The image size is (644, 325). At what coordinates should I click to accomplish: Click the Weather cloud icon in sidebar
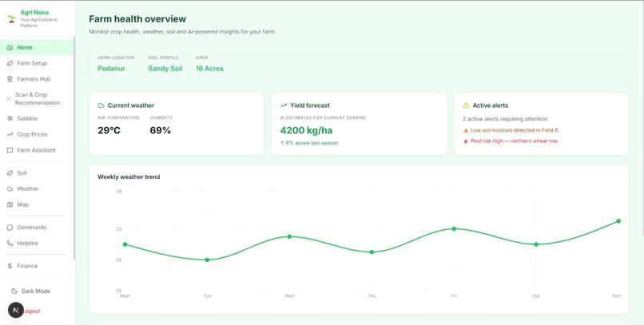pyautogui.click(x=10, y=188)
